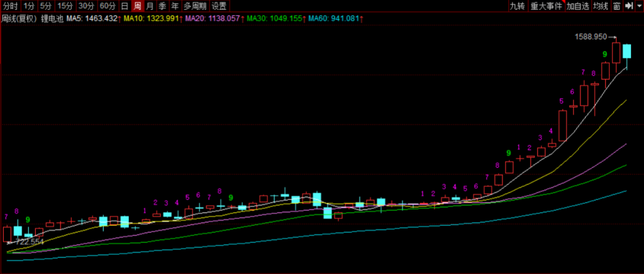
Task: Open the 设置 settings button
Action: click(219, 6)
